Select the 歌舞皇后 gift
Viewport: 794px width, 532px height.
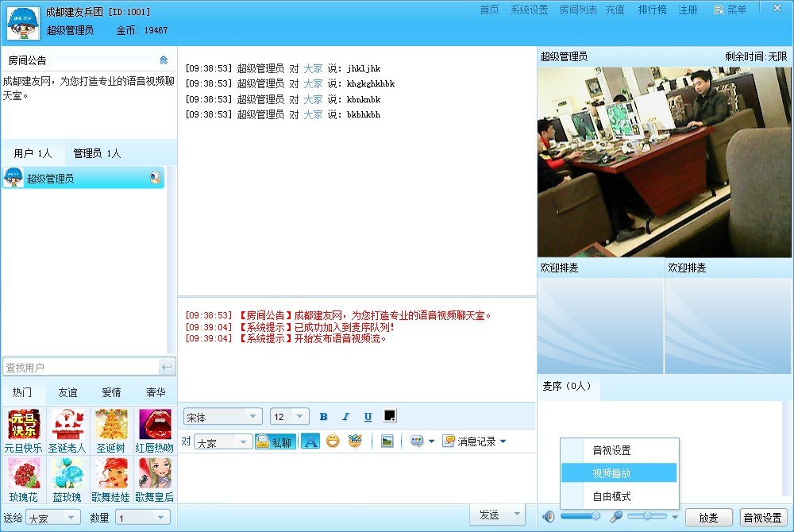(155, 480)
